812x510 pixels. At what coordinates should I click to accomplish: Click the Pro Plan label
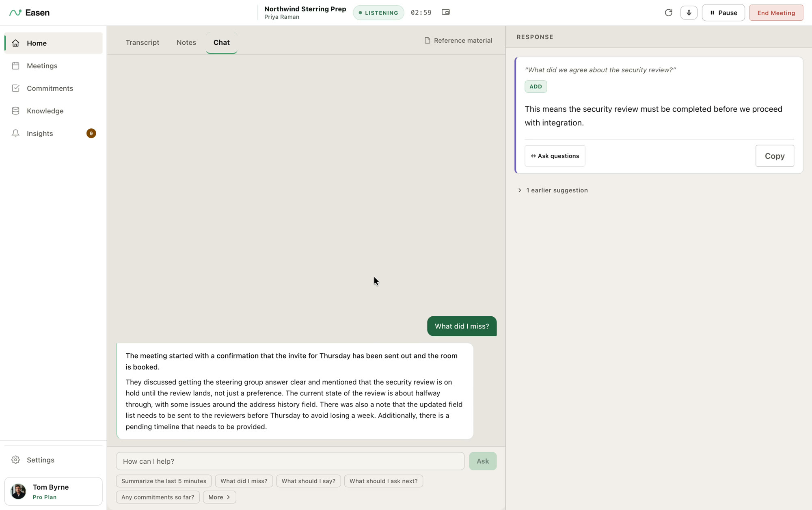click(x=45, y=497)
